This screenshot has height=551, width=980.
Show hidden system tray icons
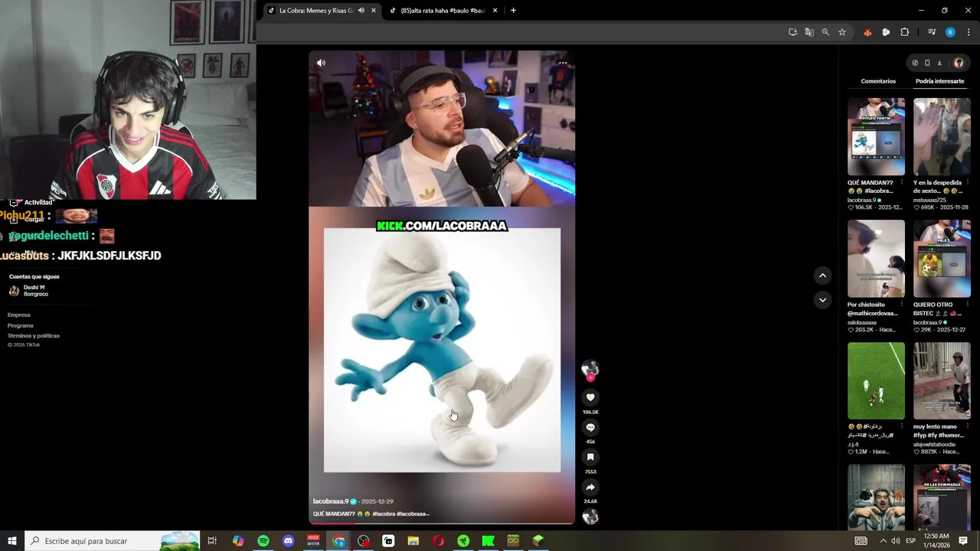[883, 541]
